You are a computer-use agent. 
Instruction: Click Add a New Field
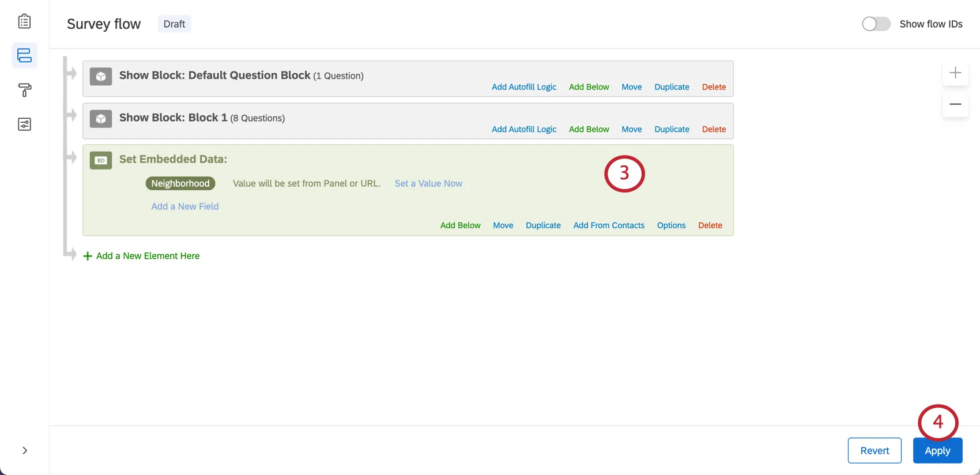pos(185,206)
